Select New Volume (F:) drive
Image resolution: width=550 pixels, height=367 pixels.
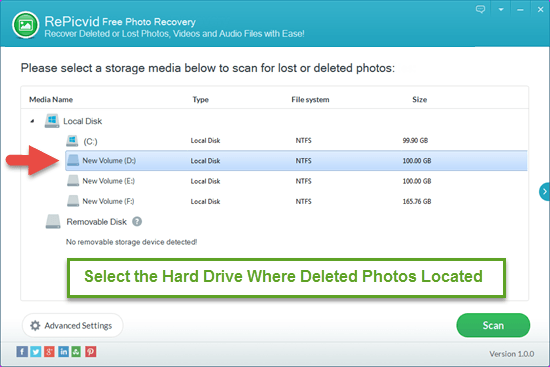coord(296,201)
